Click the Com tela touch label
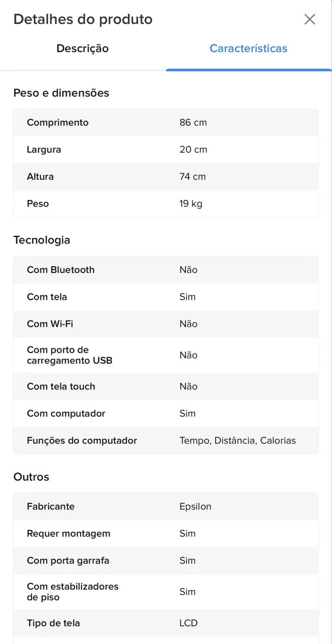The height and width of the screenshot is (644, 332). [x=61, y=386]
